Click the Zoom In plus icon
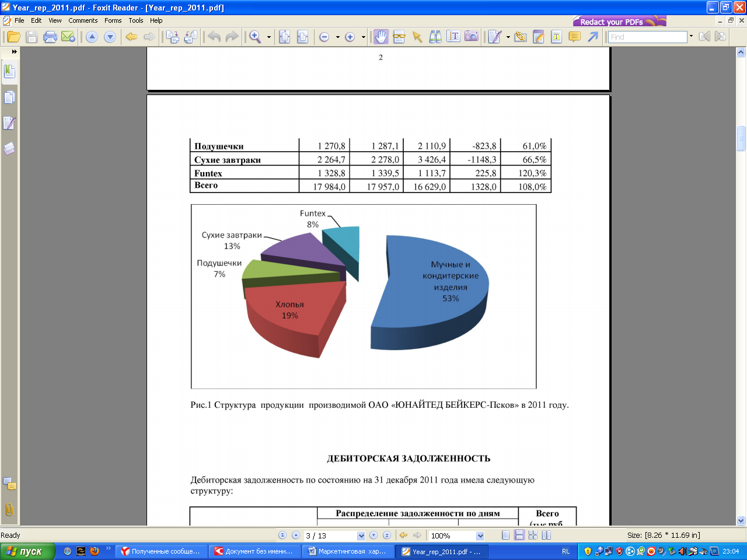The height and width of the screenshot is (560, 747). click(x=350, y=37)
